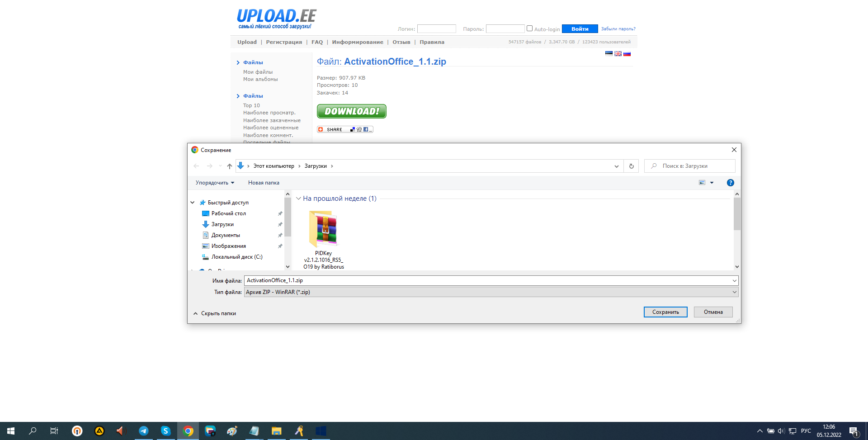Open Task View on the taskbar
Viewport: 868px width, 440px height.
54,431
